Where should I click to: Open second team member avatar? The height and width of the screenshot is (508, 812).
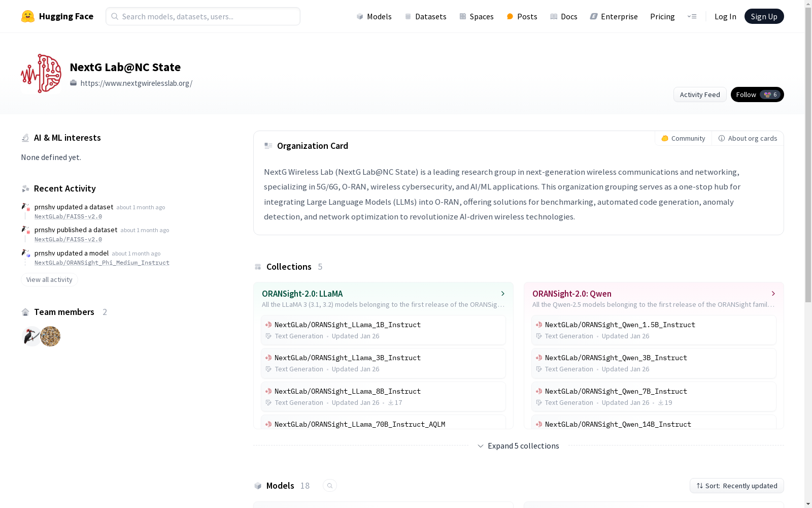click(50, 336)
